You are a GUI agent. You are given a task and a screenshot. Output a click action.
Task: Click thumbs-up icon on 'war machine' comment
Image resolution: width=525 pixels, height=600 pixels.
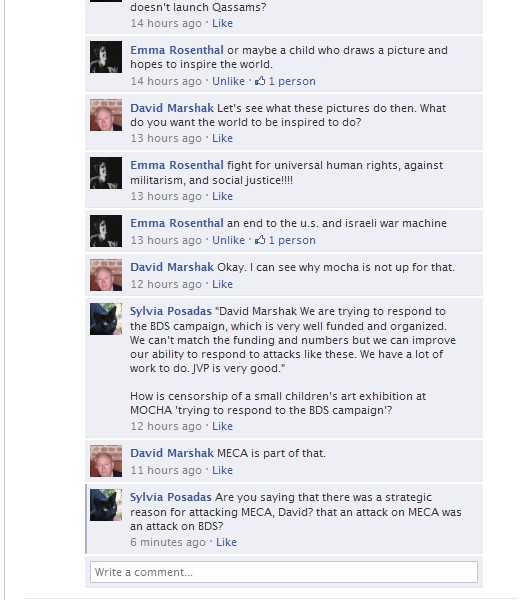260,240
